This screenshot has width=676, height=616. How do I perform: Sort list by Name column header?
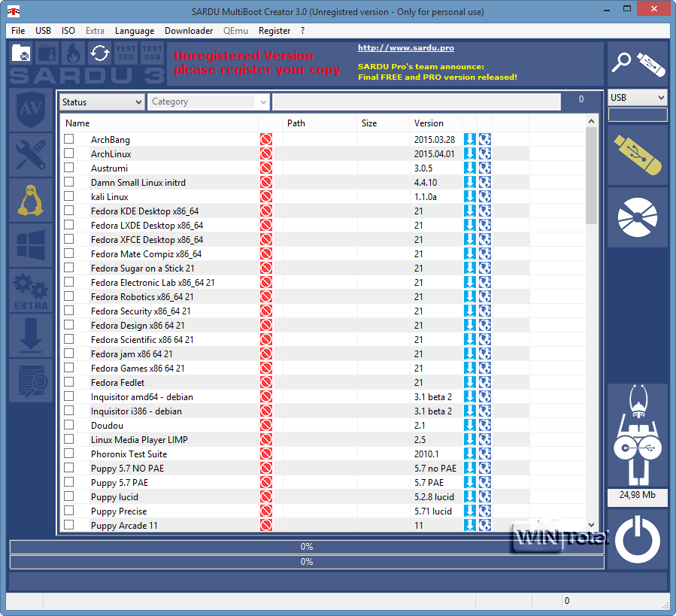pos(159,123)
